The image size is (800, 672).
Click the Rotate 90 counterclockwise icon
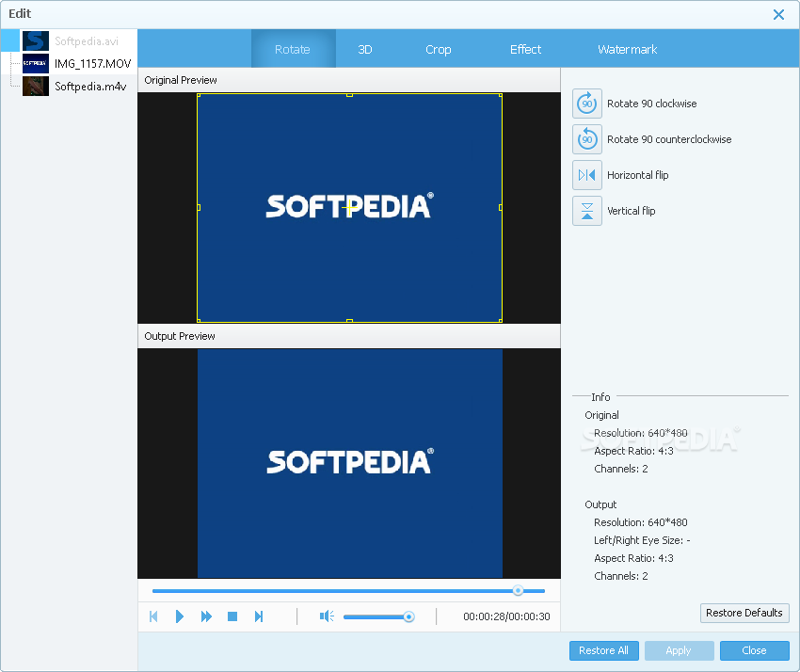click(587, 139)
